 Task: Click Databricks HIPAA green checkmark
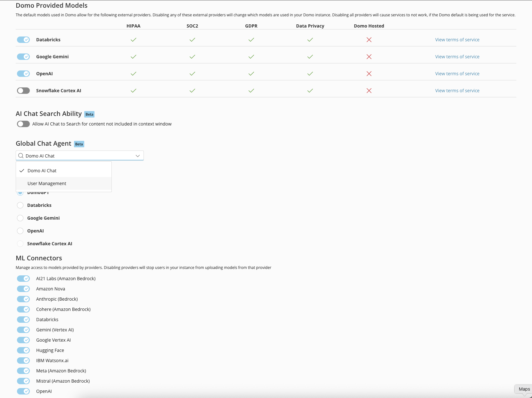134,40
